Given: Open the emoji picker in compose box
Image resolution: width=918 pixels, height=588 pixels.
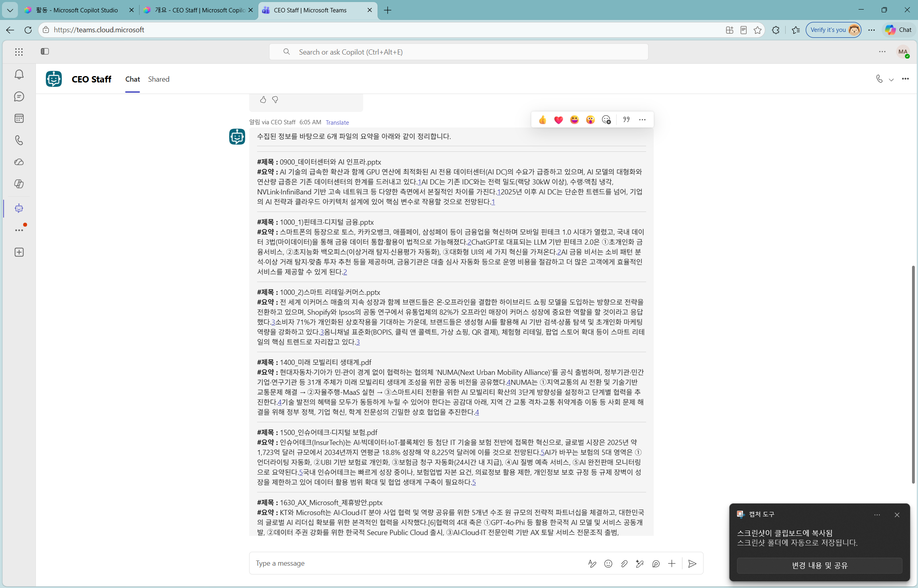Looking at the screenshot, I should pyautogui.click(x=608, y=563).
